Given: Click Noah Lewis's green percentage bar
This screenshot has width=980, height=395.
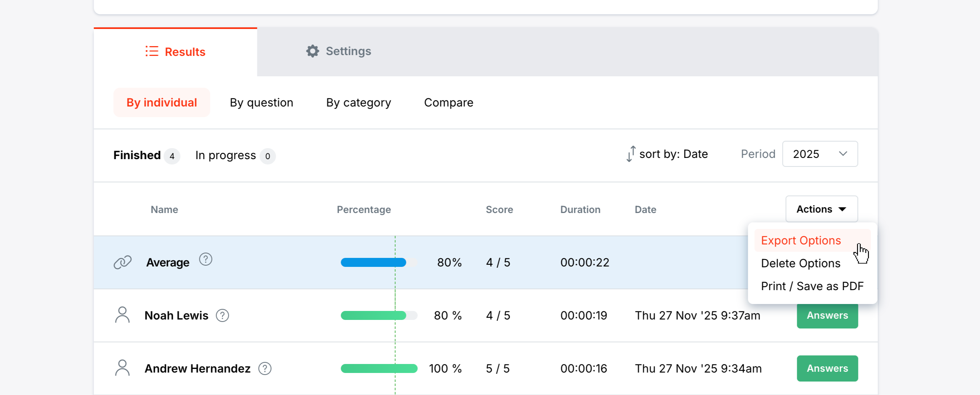Looking at the screenshot, I should (x=373, y=315).
